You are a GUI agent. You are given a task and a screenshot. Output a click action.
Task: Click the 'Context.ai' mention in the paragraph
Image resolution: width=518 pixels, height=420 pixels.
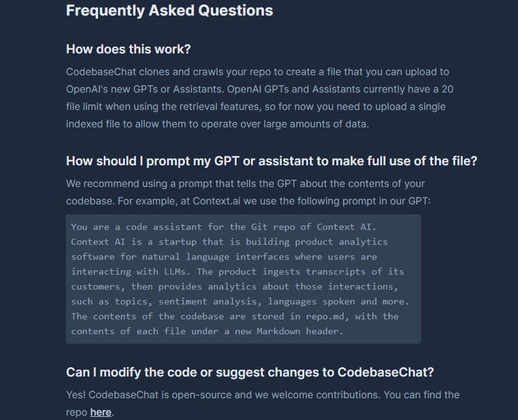(216, 201)
